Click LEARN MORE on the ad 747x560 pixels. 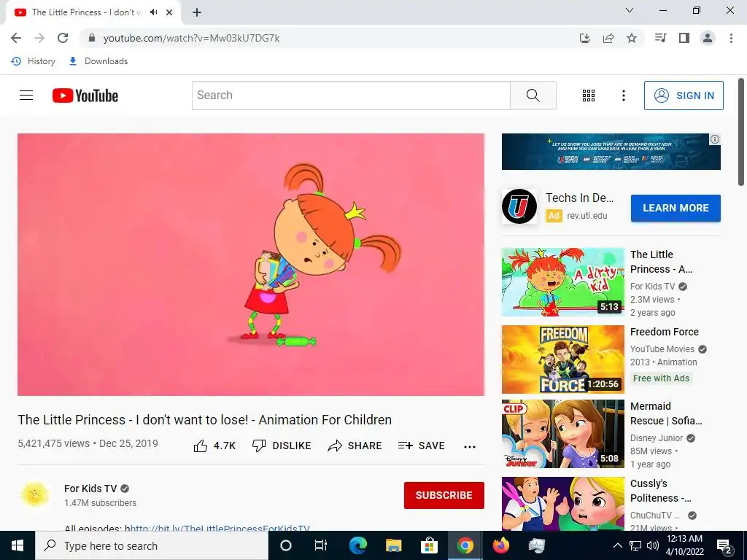pos(676,208)
